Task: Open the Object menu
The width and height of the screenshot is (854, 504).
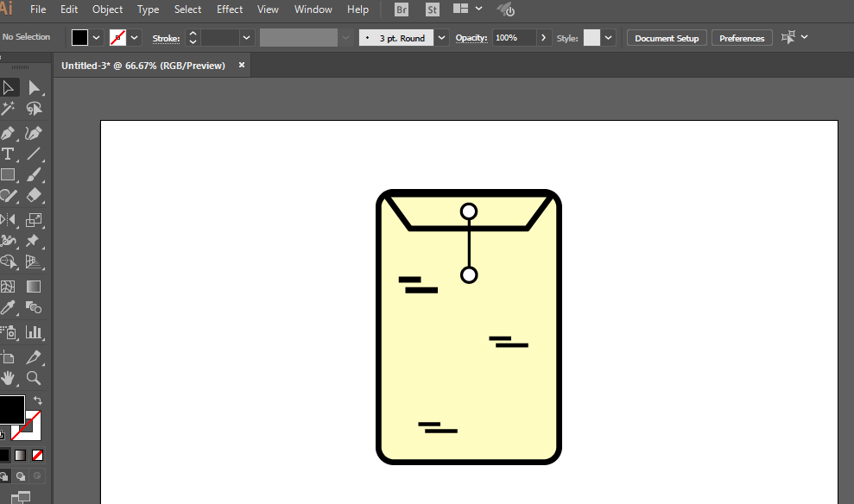Action: pyautogui.click(x=107, y=9)
